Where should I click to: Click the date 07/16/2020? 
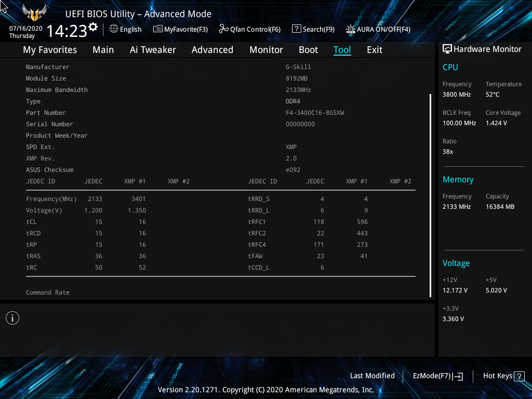tap(26, 29)
